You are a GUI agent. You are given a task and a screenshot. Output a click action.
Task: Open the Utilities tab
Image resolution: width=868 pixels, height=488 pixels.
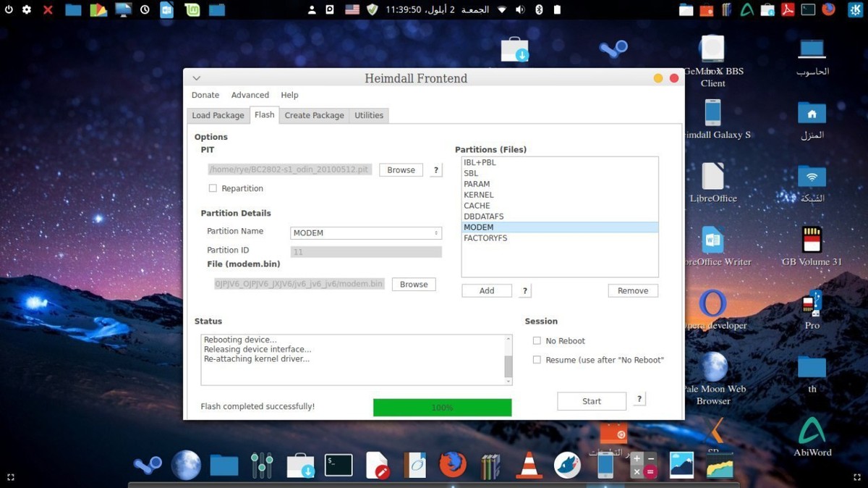tap(369, 115)
